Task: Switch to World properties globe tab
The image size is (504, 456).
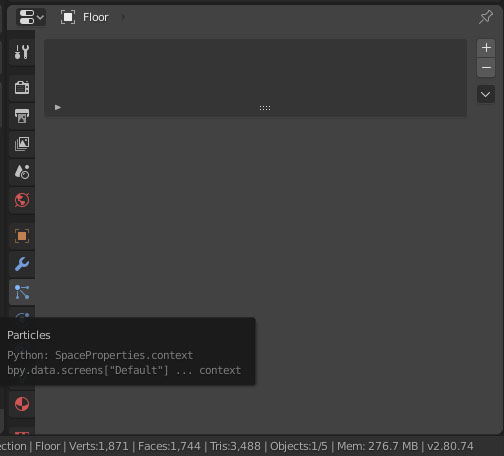Action: click(x=22, y=200)
